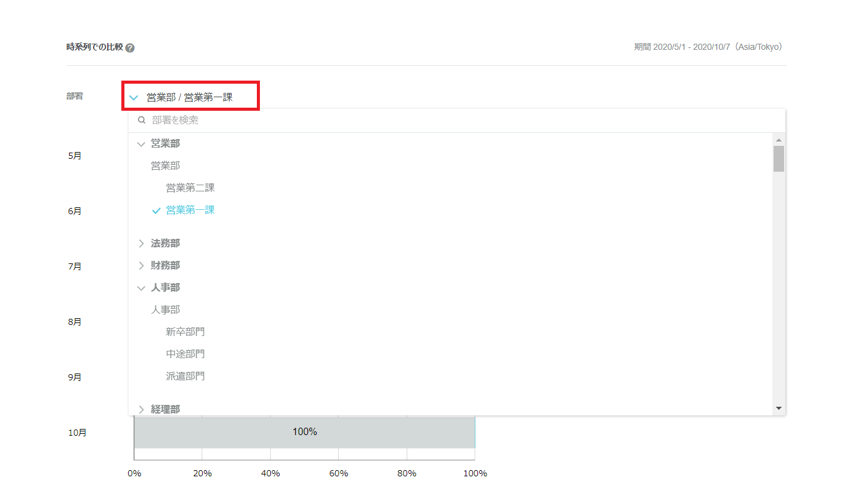858x504 pixels.
Task: Collapse the 営業部 group
Action: [x=141, y=144]
